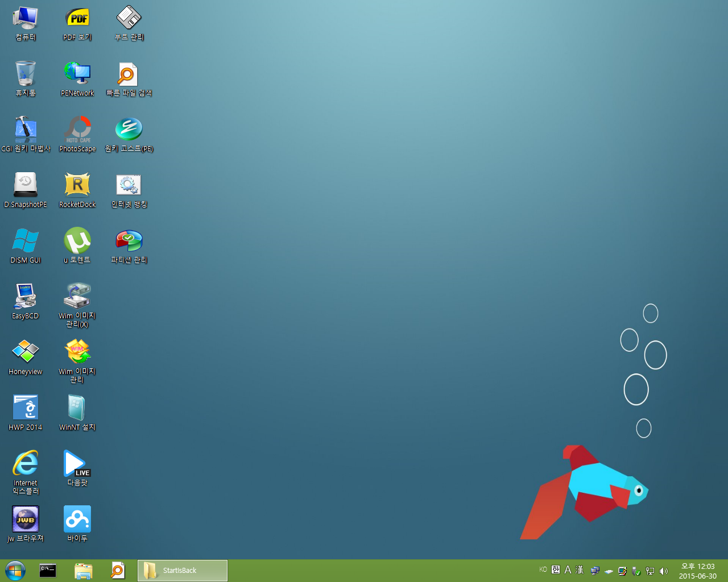This screenshot has width=728, height=582.
Task: Open the Windows Start button
Action: (x=15, y=571)
